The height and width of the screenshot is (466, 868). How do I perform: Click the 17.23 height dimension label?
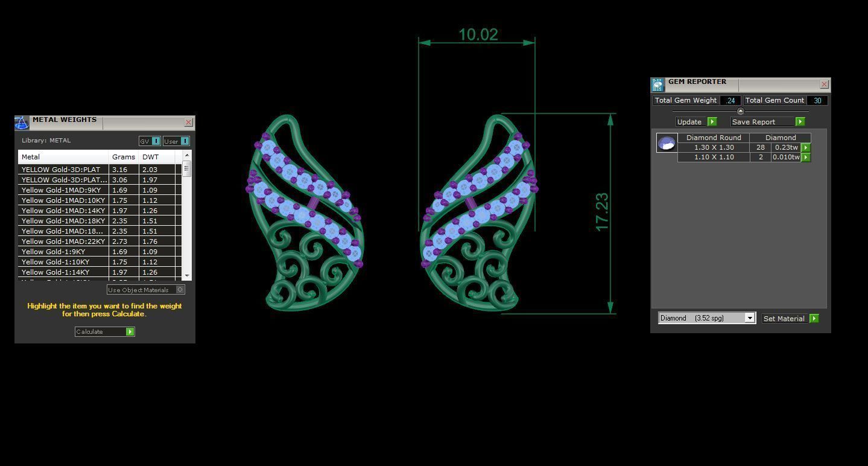[x=602, y=212]
